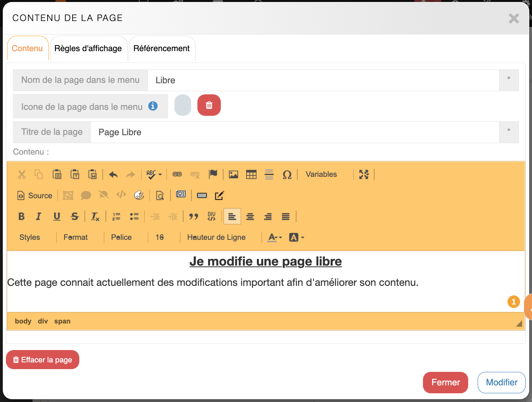Click the special character Omega icon
532x402 pixels.
point(287,174)
